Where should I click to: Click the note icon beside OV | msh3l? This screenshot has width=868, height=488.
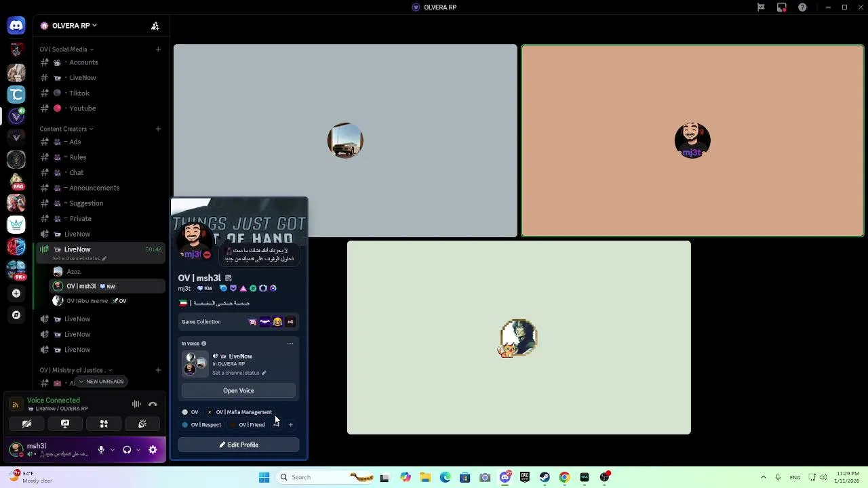pos(229,278)
